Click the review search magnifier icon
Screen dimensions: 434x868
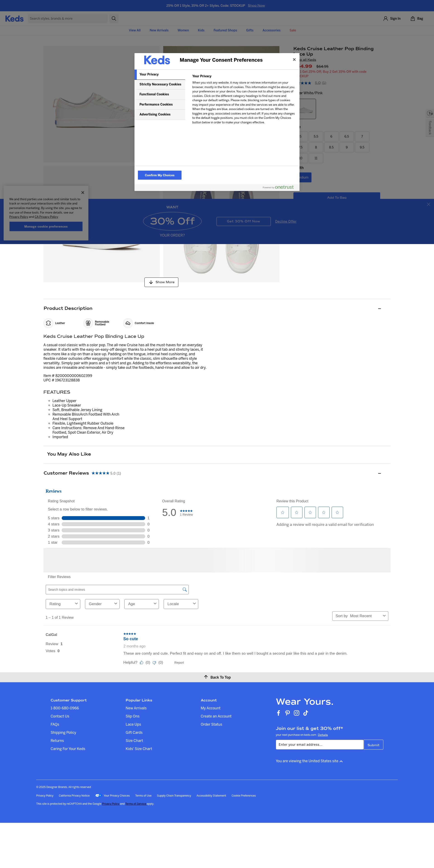[184, 589]
